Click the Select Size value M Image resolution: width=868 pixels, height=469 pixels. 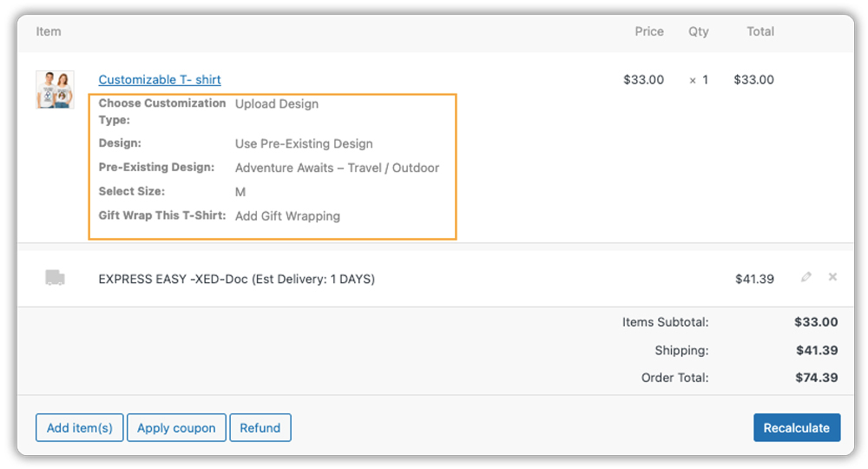coord(240,192)
